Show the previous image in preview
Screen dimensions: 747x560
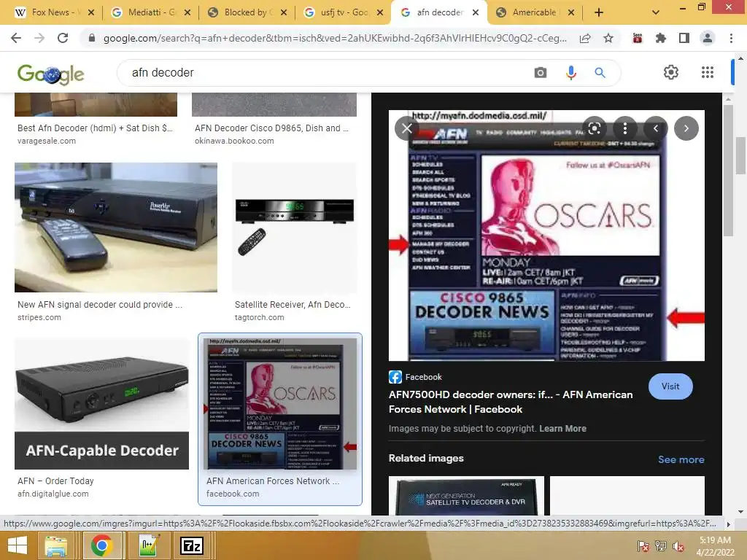[x=656, y=128]
